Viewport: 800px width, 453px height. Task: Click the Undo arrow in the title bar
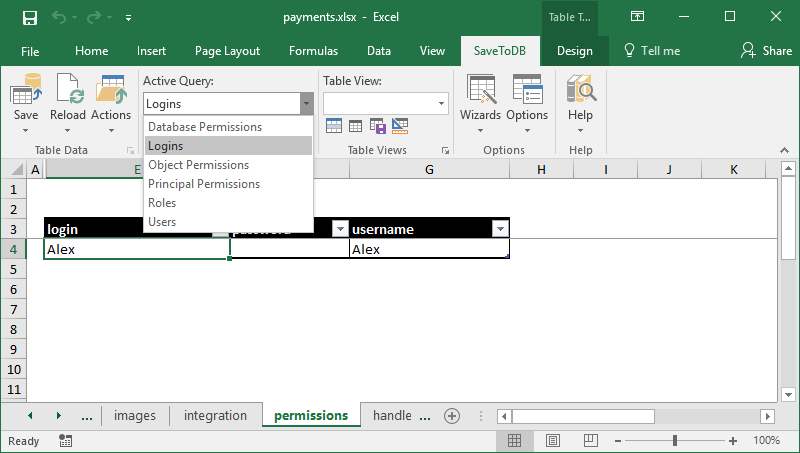coord(59,17)
